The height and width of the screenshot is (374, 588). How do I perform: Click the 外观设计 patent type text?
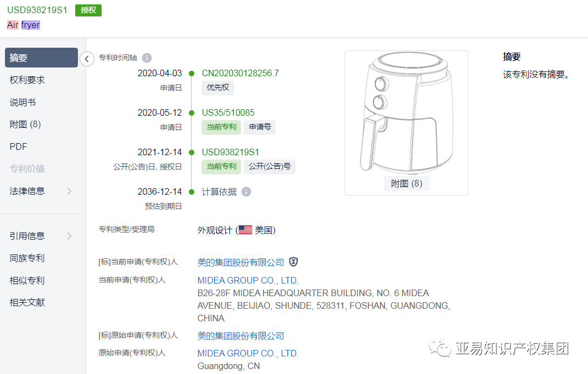215,230
